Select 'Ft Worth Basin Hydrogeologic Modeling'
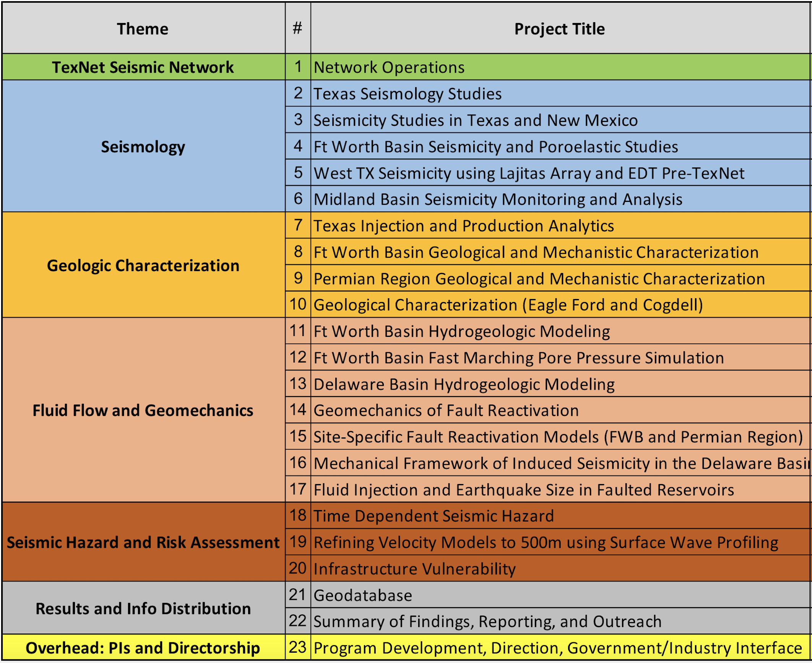This screenshot has height=663, width=812. tap(560, 331)
